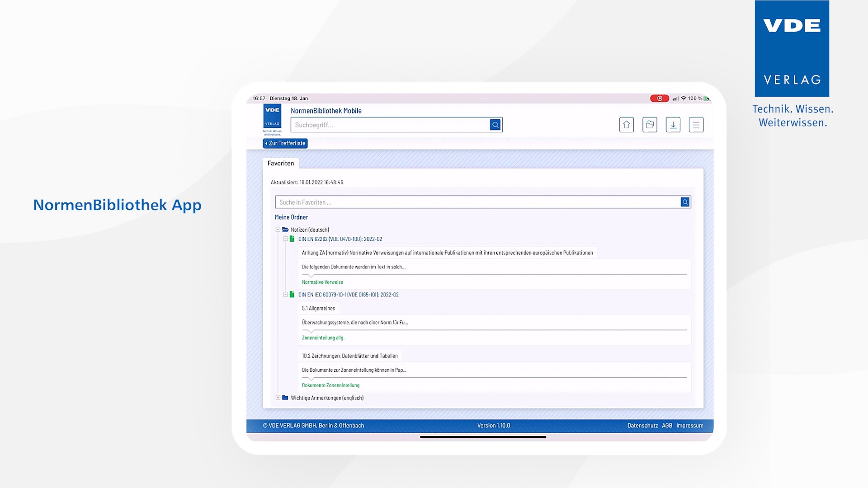Open the favorites folders icon
This screenshot has height=488, width=868.
pos(650,125)
